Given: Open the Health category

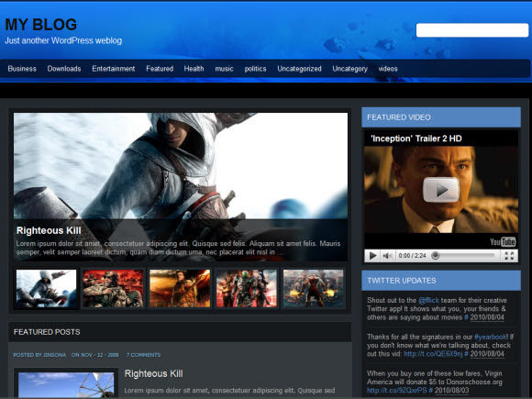Looking at the screenshot, I should click(194, 69).
